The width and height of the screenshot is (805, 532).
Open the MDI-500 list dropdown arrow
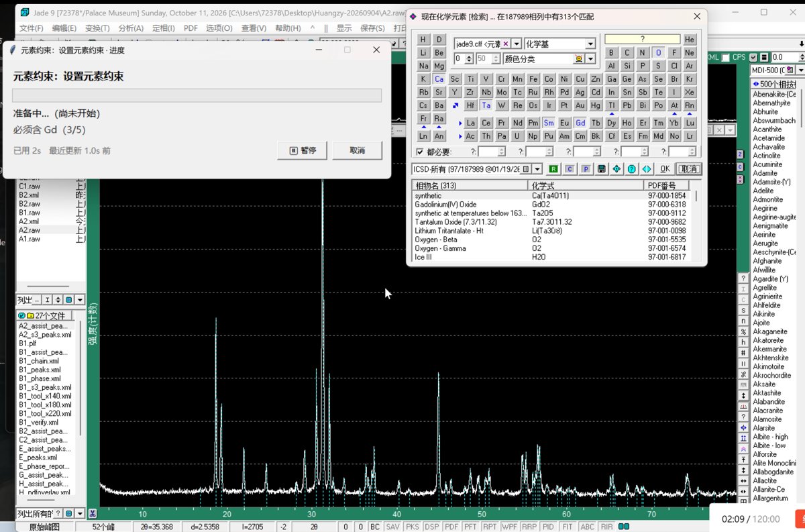(800, 70)
